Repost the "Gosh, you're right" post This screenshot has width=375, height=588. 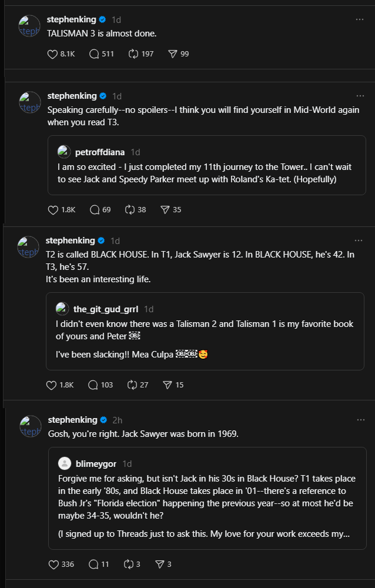pyautogui.click(x=129, y=564)
